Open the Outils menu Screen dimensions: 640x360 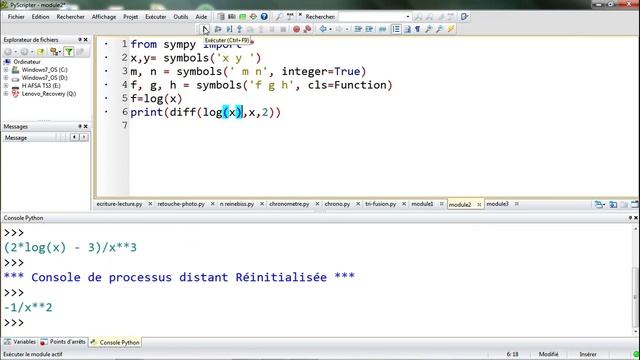[x=180, y=17]
